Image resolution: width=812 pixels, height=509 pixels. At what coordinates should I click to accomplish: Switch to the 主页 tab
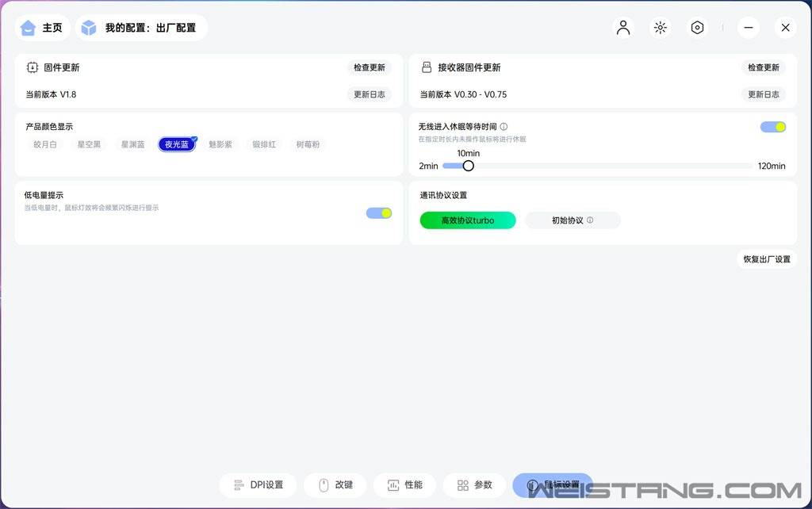coord(43,27)
